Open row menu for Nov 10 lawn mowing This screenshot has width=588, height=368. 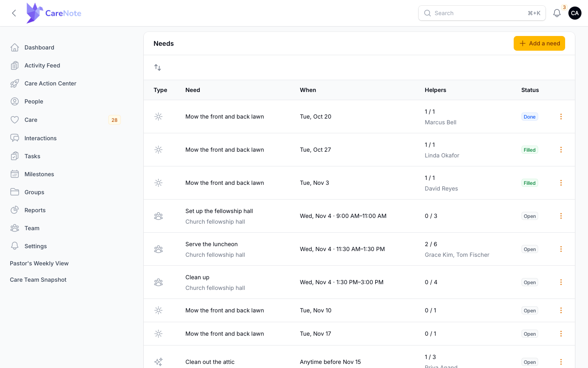[x=561, y=310]
